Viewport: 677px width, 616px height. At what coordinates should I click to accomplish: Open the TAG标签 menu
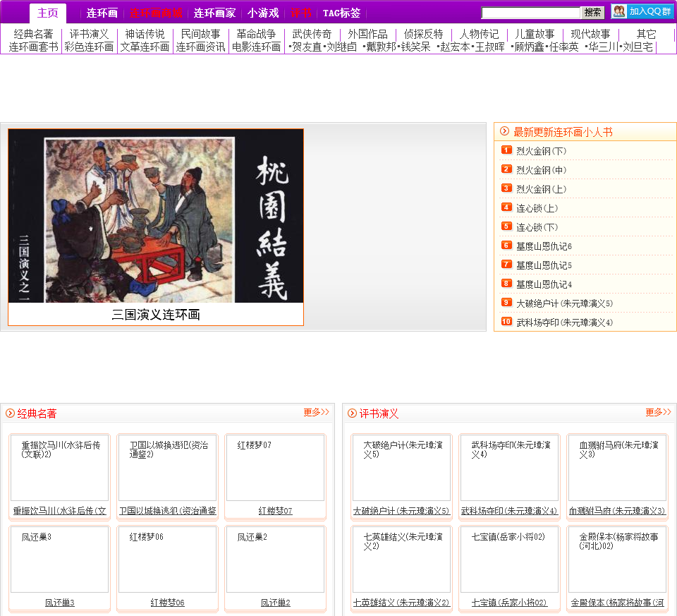(341, 13)
